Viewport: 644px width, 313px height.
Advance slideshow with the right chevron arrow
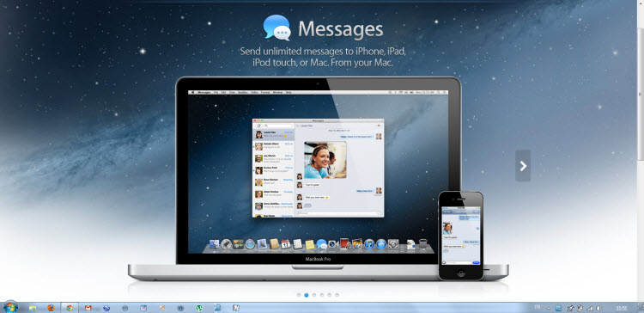tap(523, 166)
